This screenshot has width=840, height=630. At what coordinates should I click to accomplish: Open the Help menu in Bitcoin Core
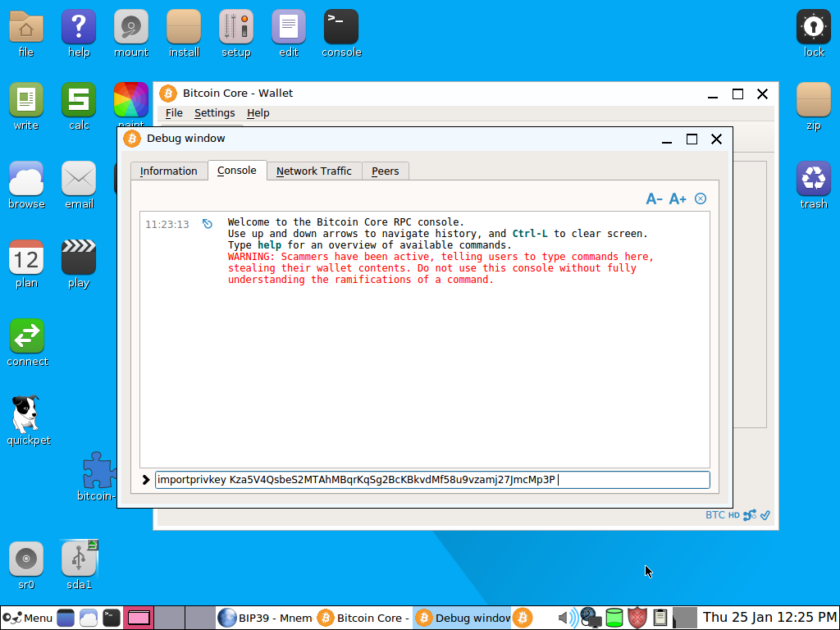pyautogui.click(x=258, y=113)
